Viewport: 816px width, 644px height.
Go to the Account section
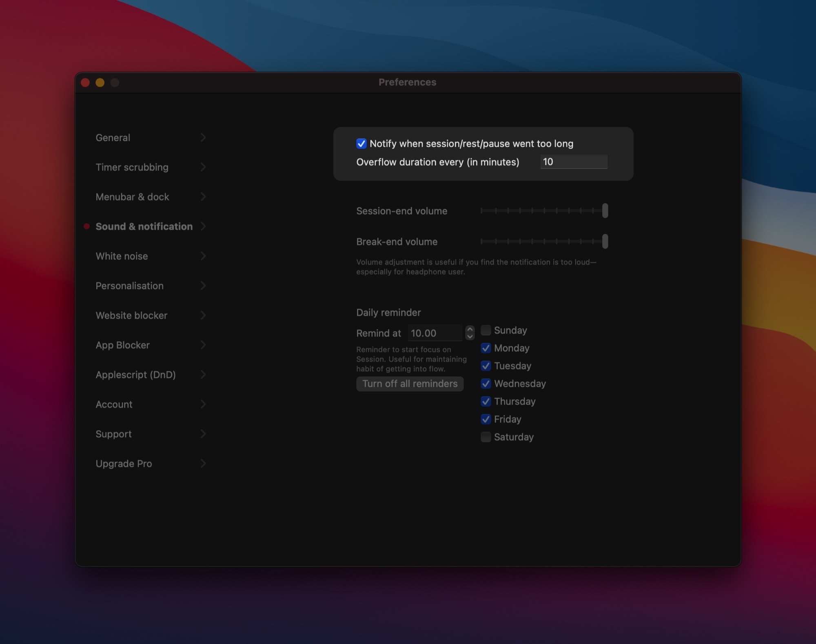114,404
